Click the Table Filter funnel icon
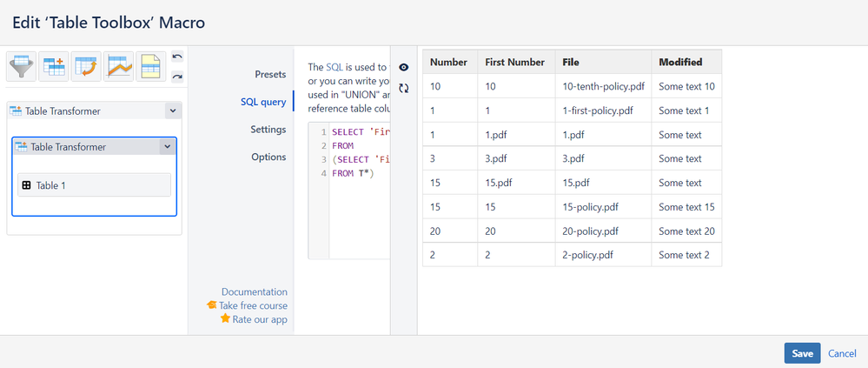The image size is (868, 368). pos(22,66)
